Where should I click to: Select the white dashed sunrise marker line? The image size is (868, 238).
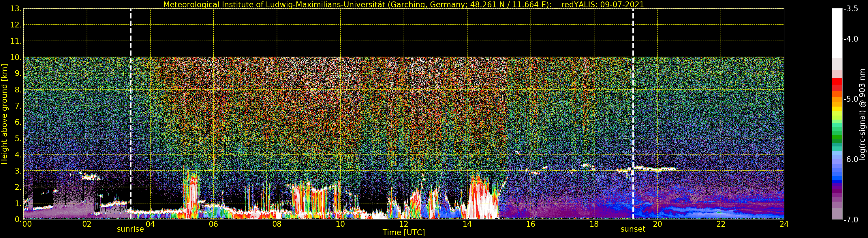(x=131, y=114)
